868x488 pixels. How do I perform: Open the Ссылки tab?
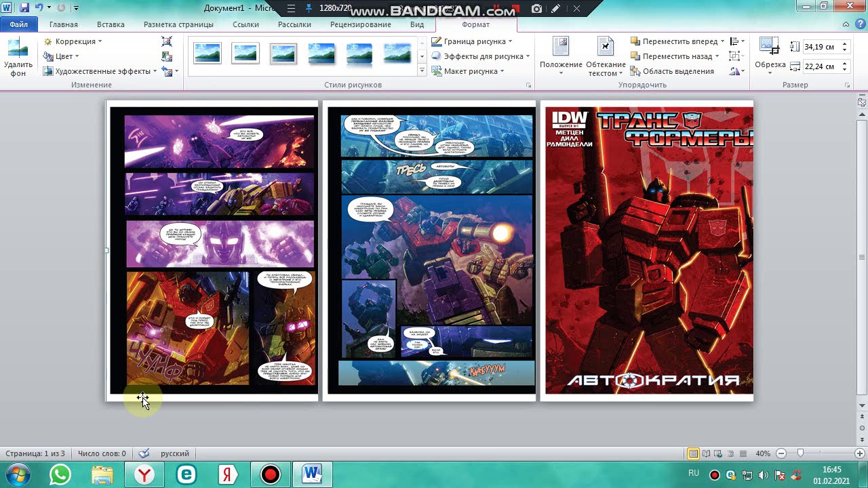[245, 24]
